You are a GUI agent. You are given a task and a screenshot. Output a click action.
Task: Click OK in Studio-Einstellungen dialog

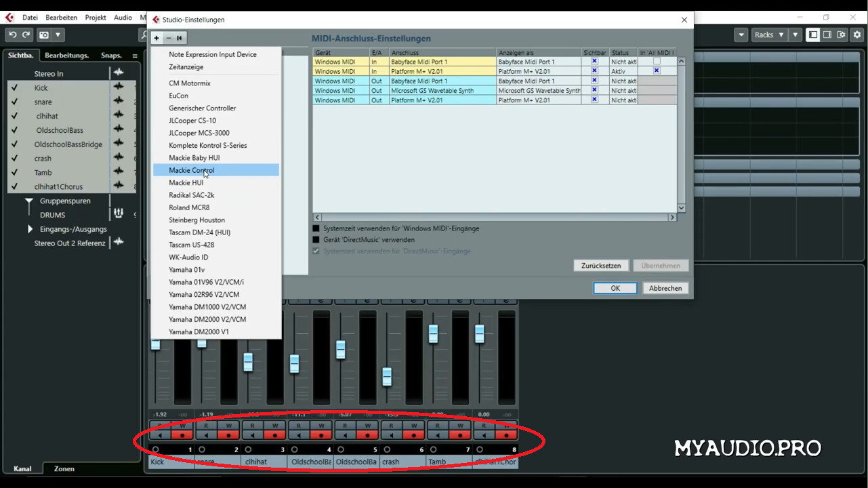pyautogui.click(x=615, y=288)
